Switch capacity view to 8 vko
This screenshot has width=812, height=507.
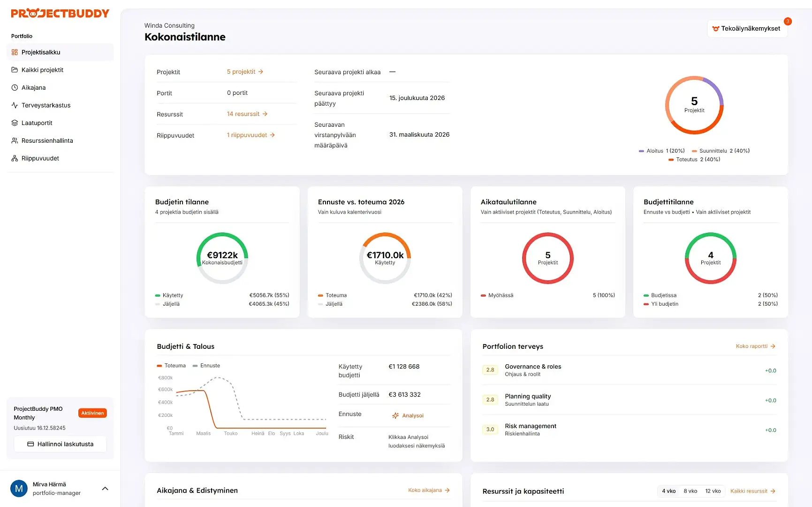tap(690, 491)
